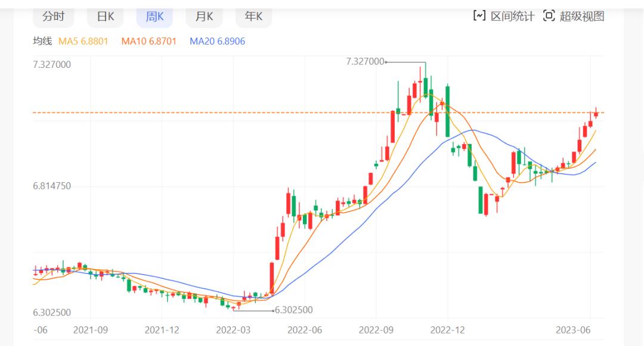Select the 月K monthly candlestick tab
644x346 pixels.
click(203, 17)
